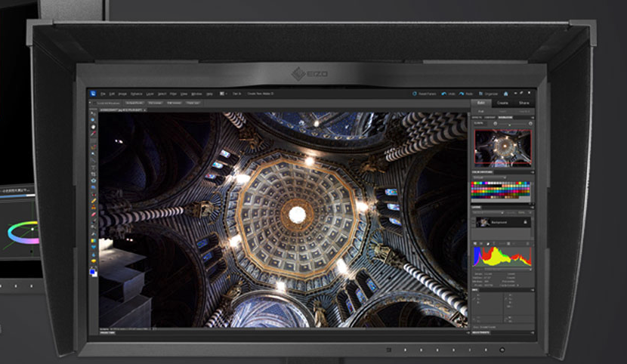The width and height of the screenshot is (627, 364).
Task: Click the Background layer lock icon
Action: pos(526,222)
